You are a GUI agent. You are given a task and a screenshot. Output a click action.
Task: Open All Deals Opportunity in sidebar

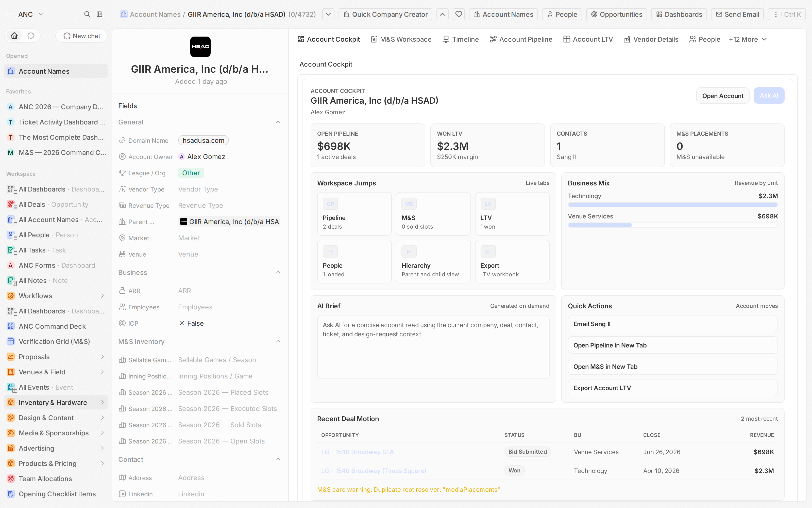click(x=56, y=204)
